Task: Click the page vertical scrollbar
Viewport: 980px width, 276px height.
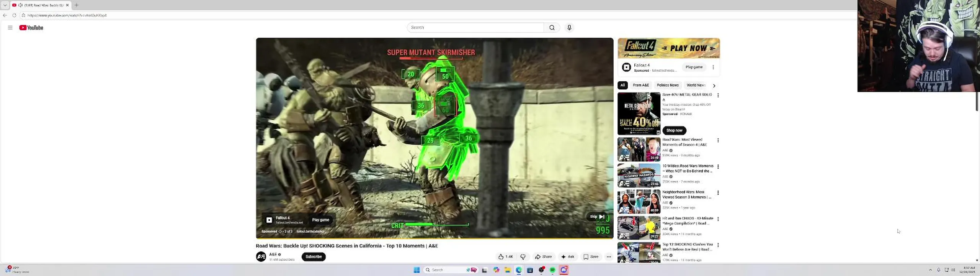Action: point(977,102)
